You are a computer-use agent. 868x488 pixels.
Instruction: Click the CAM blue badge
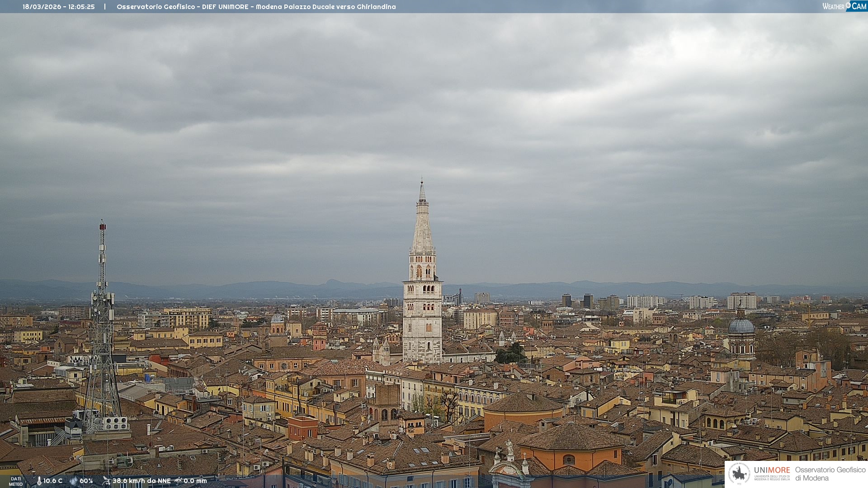[x=859, y=6]
